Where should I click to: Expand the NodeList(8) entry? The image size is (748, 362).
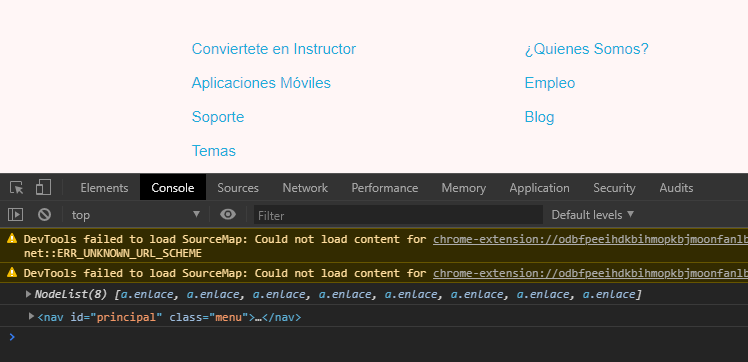[29, 294]
